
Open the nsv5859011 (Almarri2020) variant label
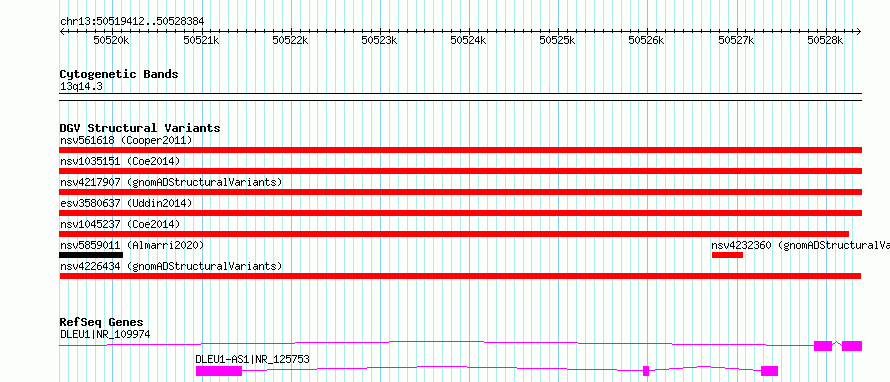pos(132,245)
